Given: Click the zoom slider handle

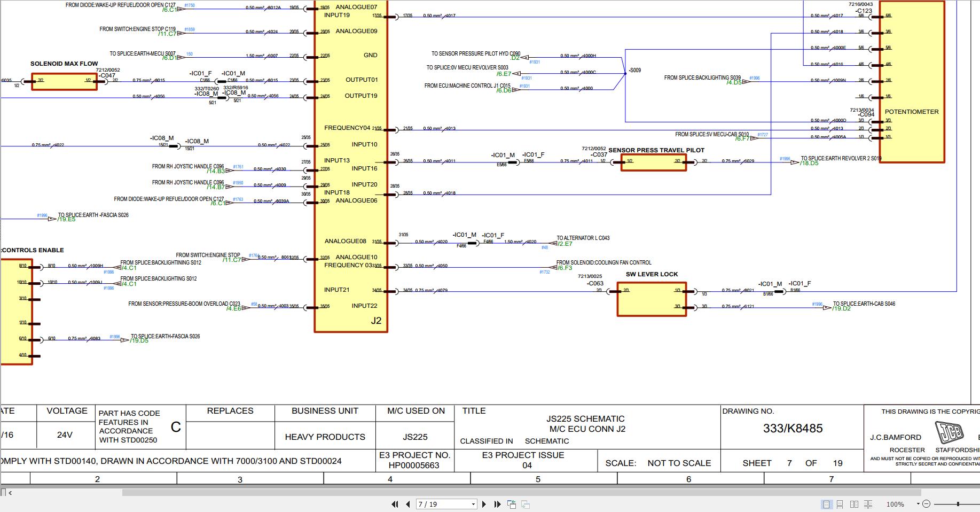Looking at the screenshot, I should 958,504.
